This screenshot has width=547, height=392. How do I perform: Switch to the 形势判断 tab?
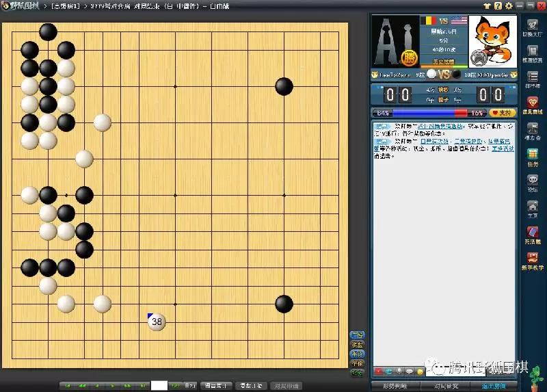tap(396, 386)
